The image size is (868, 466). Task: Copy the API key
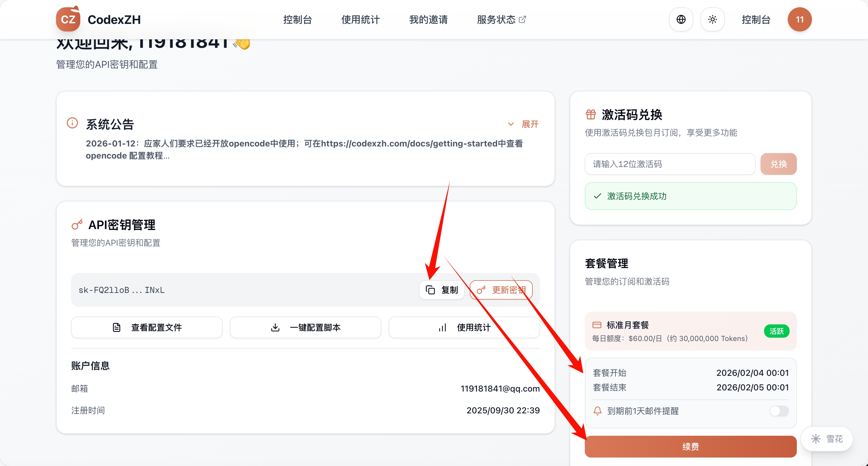[x=442, y=290]
